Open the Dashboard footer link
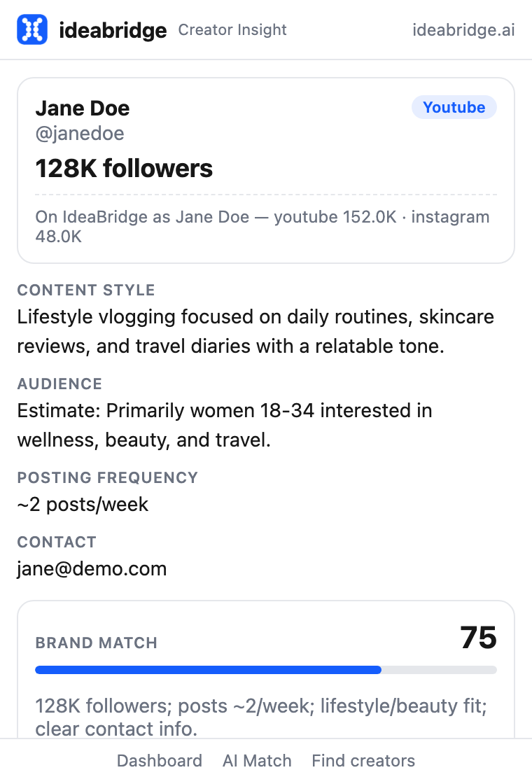 click(160, 760)
